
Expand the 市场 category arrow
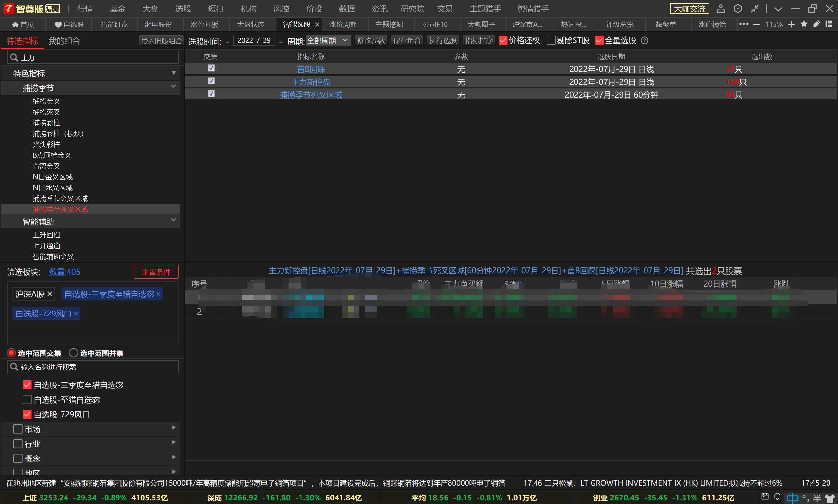click(174, 428)
